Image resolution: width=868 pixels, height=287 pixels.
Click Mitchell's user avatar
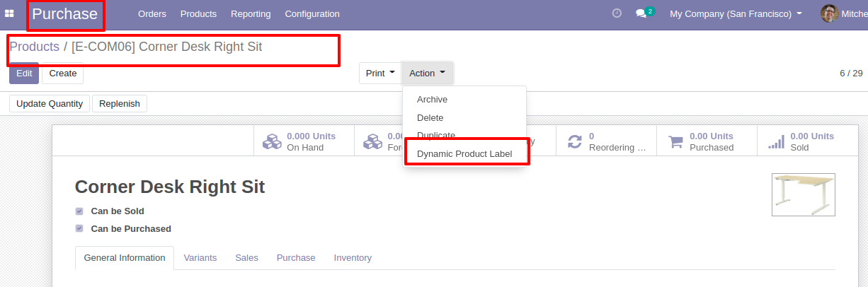pos(829,13)
